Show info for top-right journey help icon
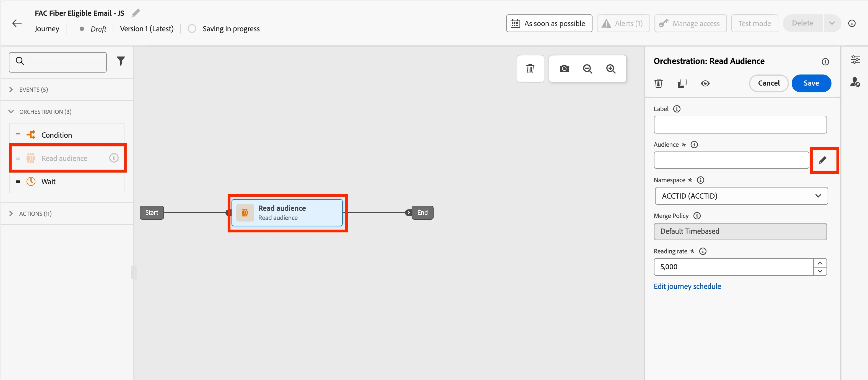Viewport: 868px width, 380px height. point(851,23)
